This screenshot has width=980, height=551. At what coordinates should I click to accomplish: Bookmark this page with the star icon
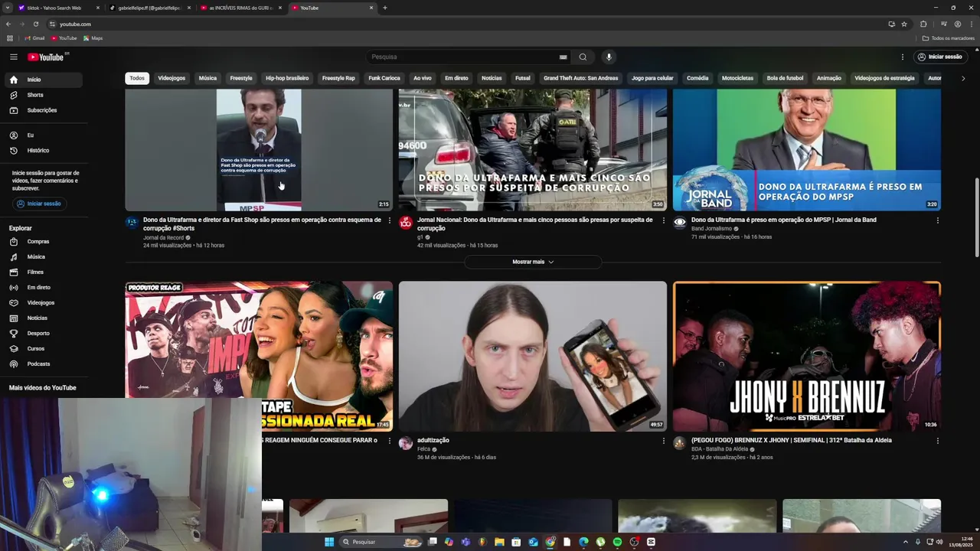click(x=904, y=24)
